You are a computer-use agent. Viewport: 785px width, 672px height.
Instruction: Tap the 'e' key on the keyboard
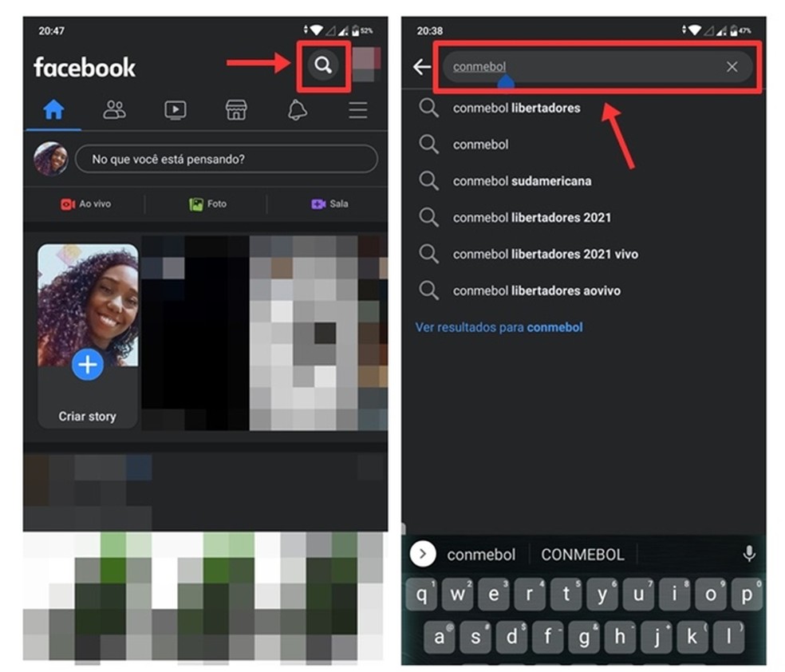[494, 595]
